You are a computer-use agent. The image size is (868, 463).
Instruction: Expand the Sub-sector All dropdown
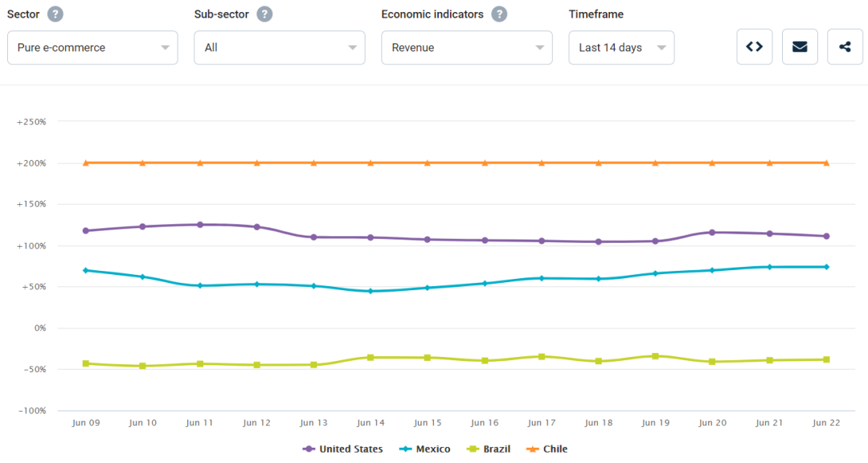279,47
